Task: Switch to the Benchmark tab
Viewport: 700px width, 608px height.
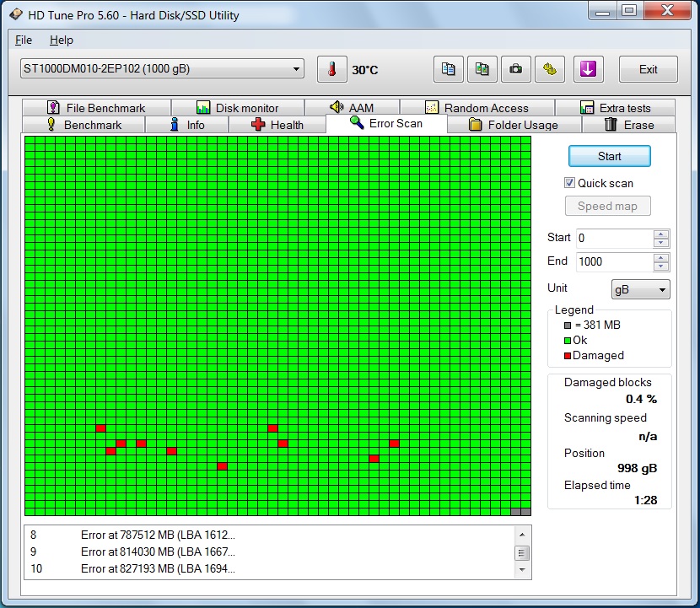Action: click(x=83, y=125)
